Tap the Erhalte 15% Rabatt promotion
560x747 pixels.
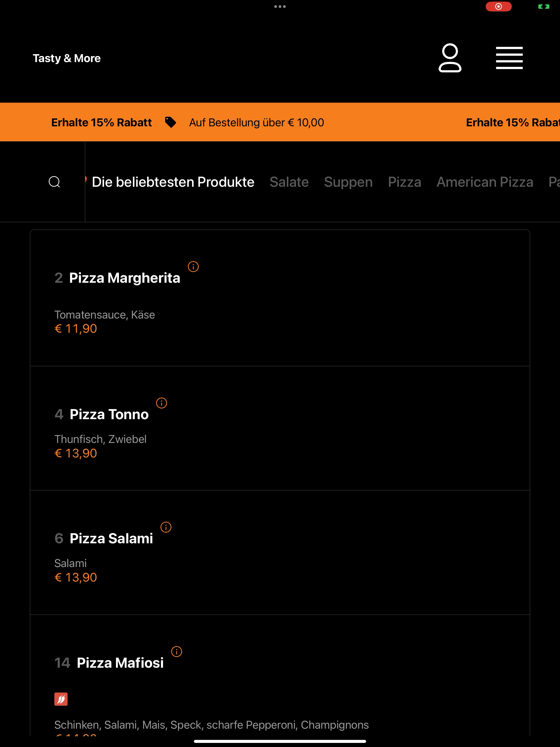pyautogui.click(x=101, y=122)
